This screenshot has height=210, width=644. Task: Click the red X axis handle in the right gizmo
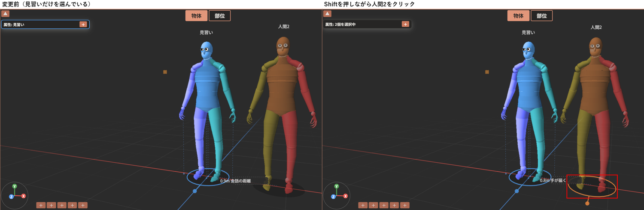tap(346, 196)
